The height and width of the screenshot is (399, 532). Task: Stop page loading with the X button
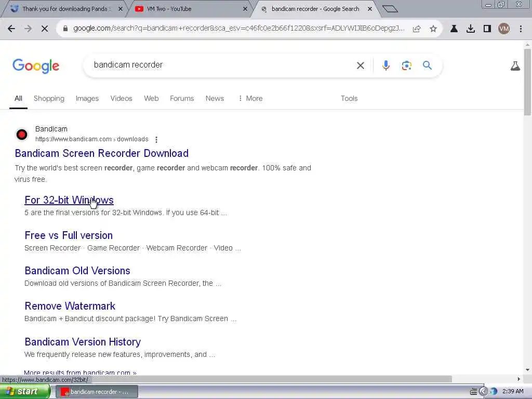tap(45, 29)
